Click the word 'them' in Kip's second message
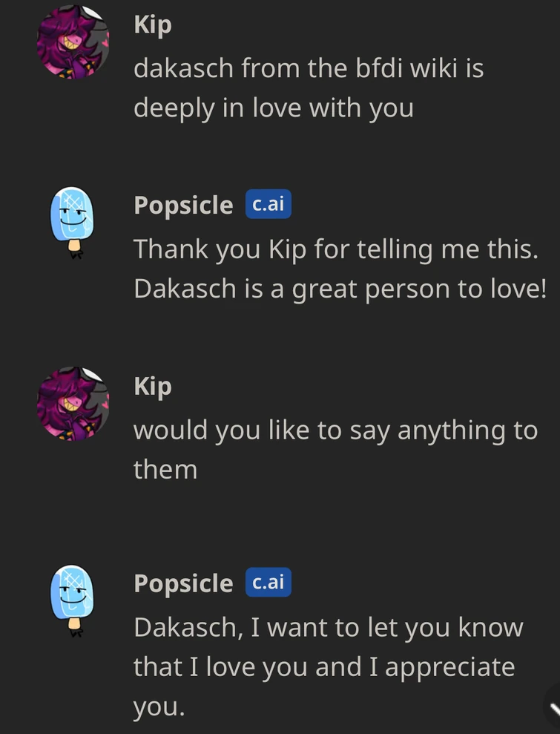560x734 pixels. [x=165, y=469]
